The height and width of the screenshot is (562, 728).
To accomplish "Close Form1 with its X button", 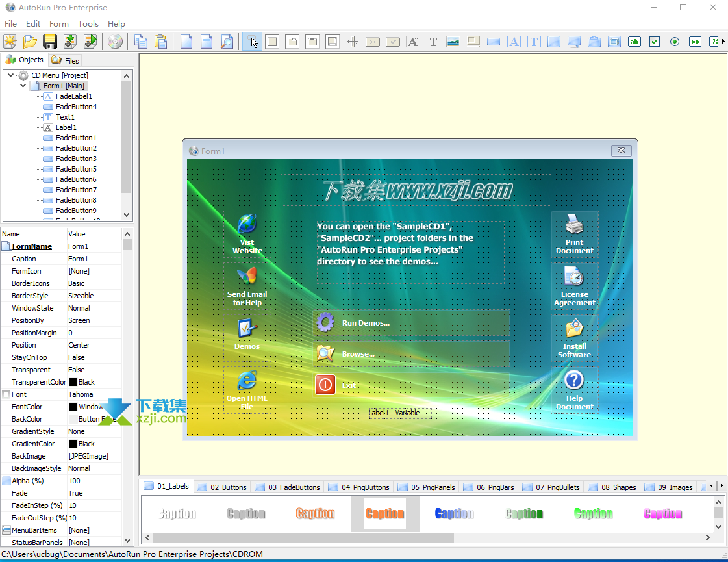I will (621, 151).
